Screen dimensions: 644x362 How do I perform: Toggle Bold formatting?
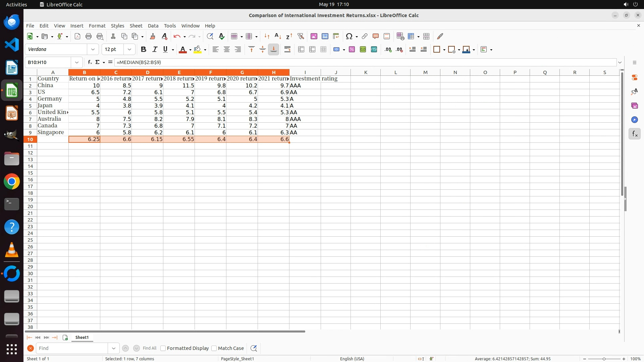[x=144, y=50]
